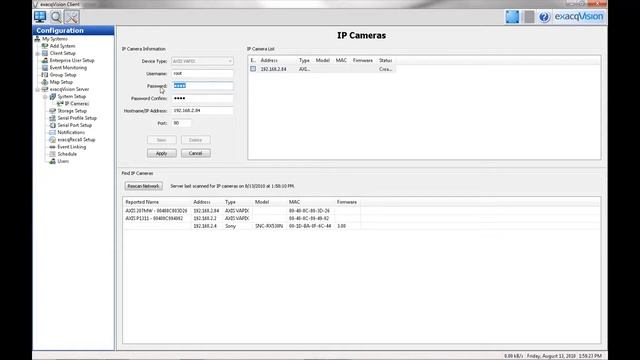Select IP Cameras in the tree

click(77, 104)
